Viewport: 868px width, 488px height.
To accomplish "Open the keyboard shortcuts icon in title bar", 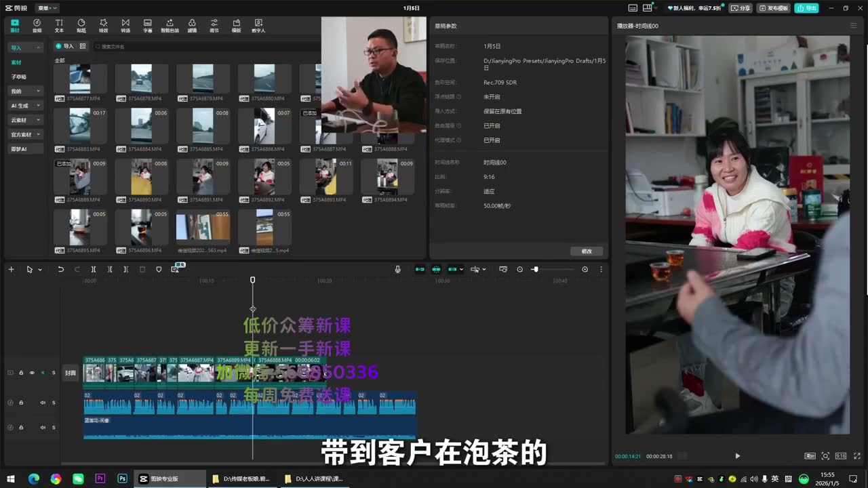I will click(633, 8).
